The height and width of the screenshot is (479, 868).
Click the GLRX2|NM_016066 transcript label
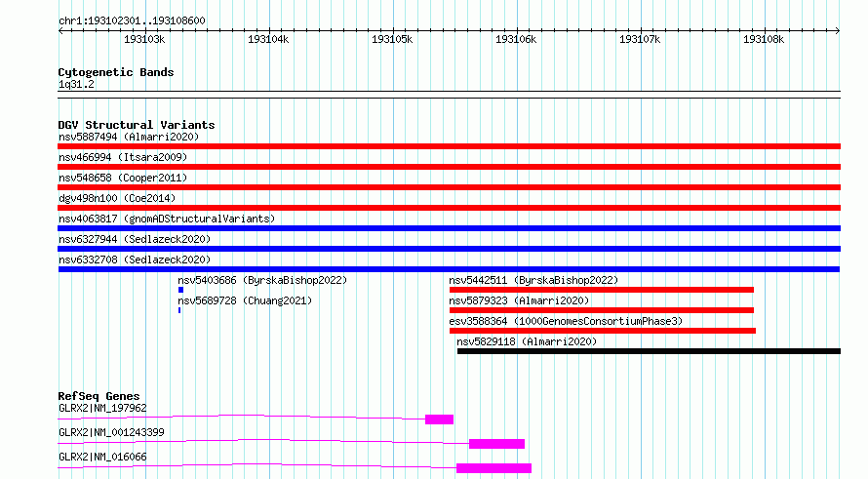coord(102,457)
